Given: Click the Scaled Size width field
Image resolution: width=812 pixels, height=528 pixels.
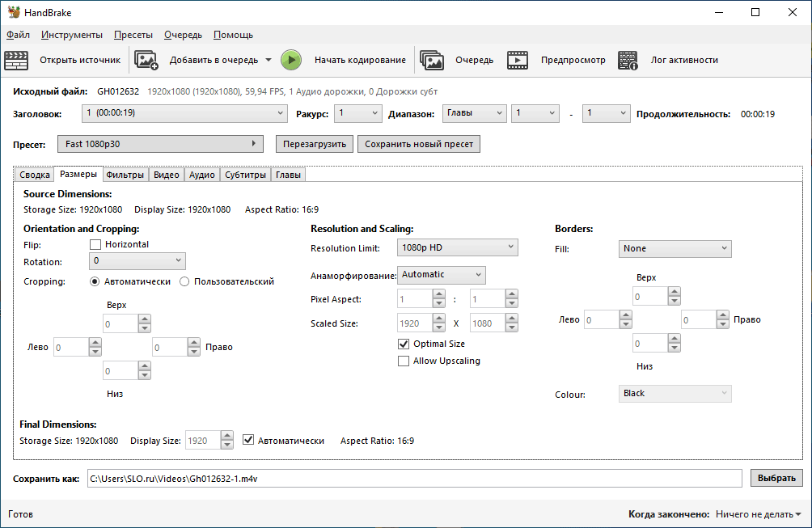Looking at the screenshot, I should (414, 323).
